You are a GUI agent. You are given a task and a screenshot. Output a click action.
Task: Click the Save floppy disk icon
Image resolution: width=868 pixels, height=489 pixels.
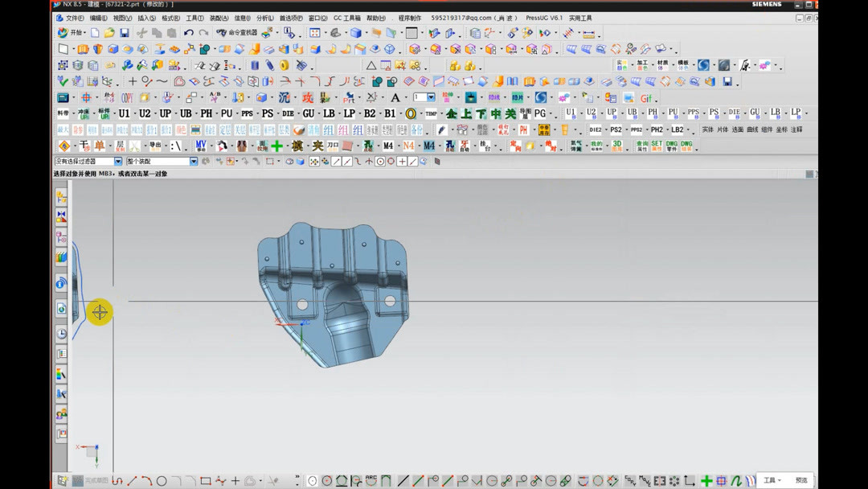point(125,33)
